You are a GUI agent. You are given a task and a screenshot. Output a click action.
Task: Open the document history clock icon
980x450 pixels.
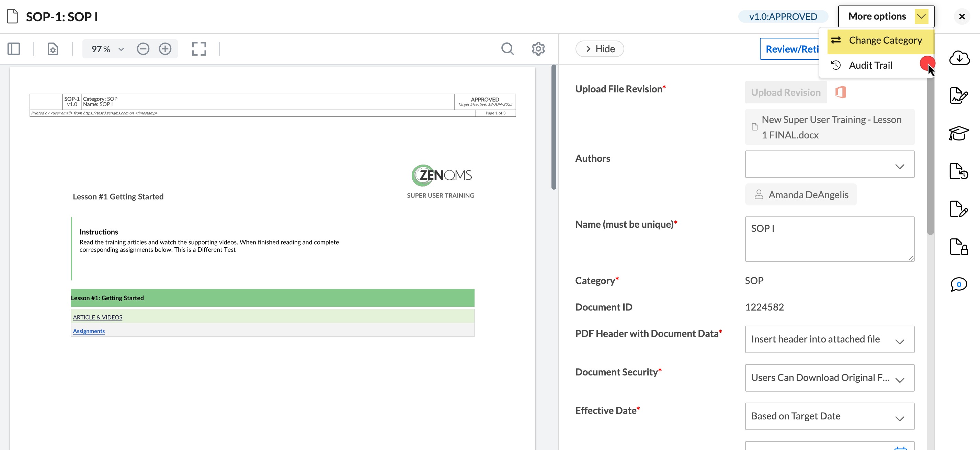point(959,171)
